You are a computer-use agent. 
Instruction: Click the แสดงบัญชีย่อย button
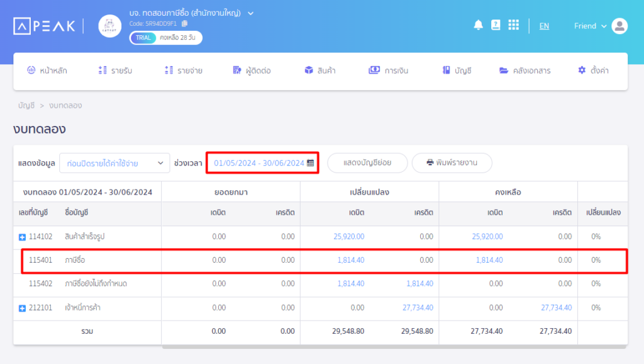click(367, 163)
